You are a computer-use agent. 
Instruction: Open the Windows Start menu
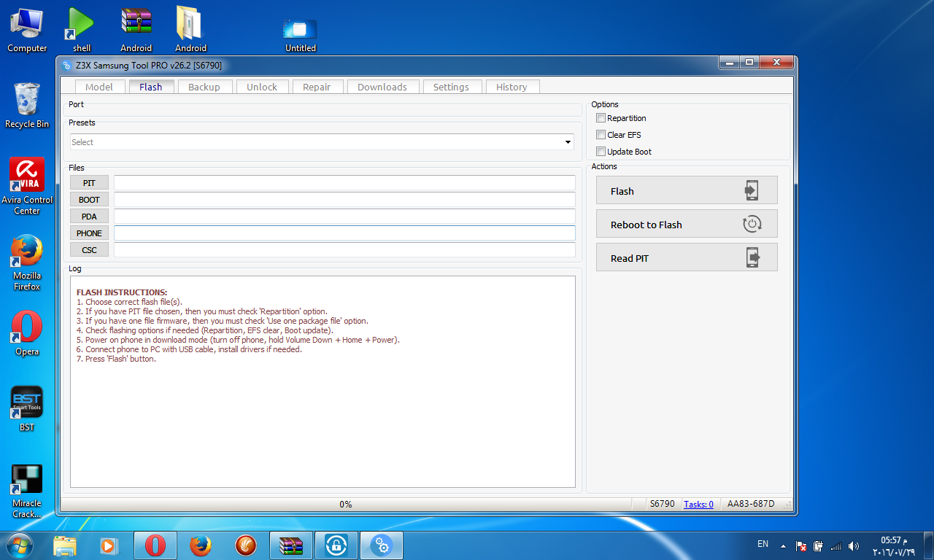[x=19, y=545]
